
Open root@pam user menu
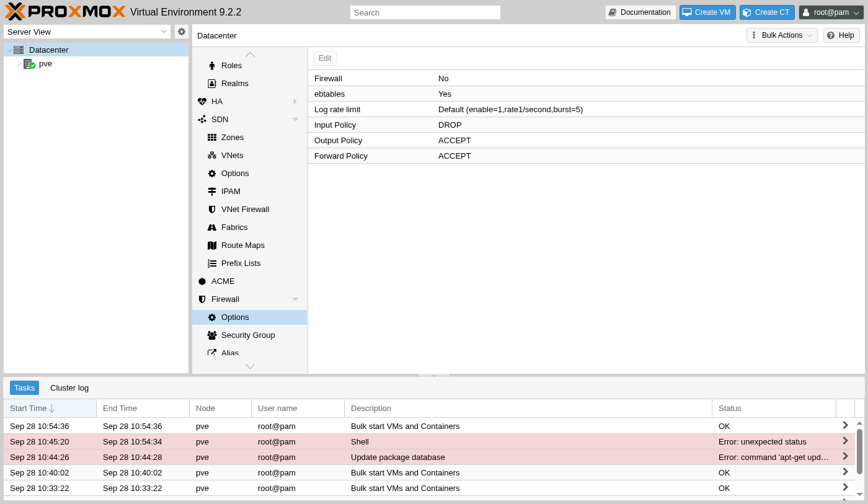(x=831, y=12)
